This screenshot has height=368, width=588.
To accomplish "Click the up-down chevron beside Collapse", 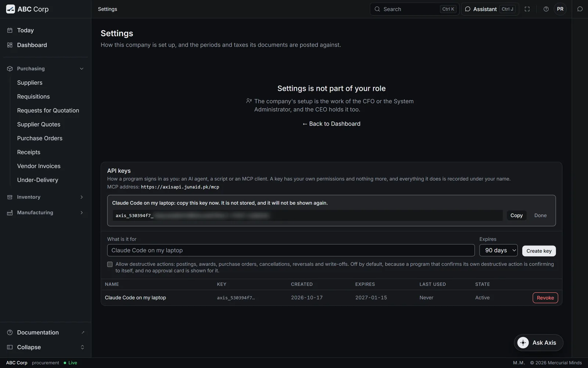I will tap(82, 347).
